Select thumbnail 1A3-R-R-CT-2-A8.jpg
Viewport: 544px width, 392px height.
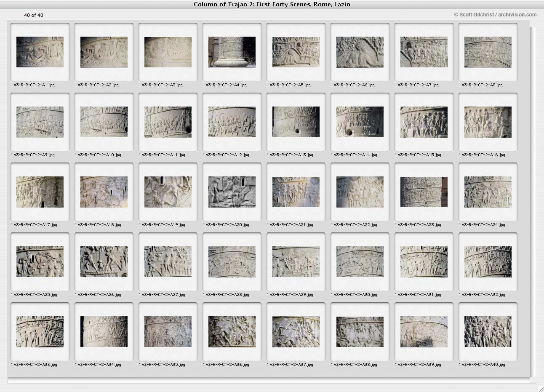(488, 52)
